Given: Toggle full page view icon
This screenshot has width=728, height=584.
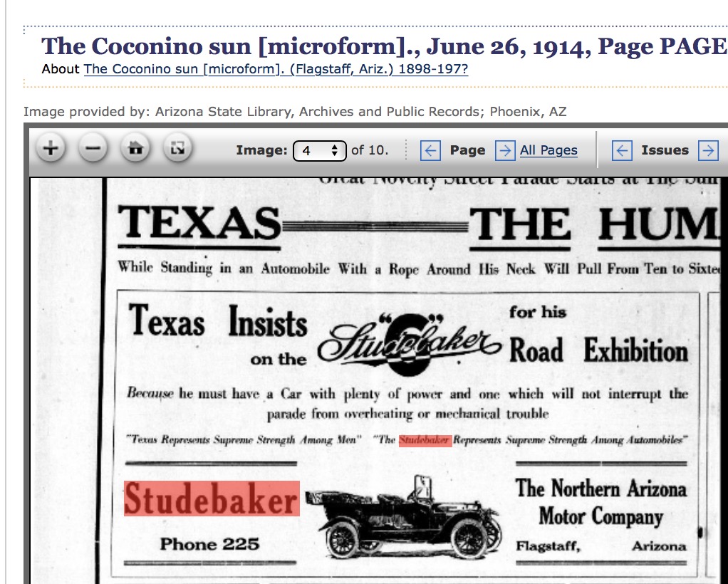Looking at the screenshot, I should tap(178, 149).
